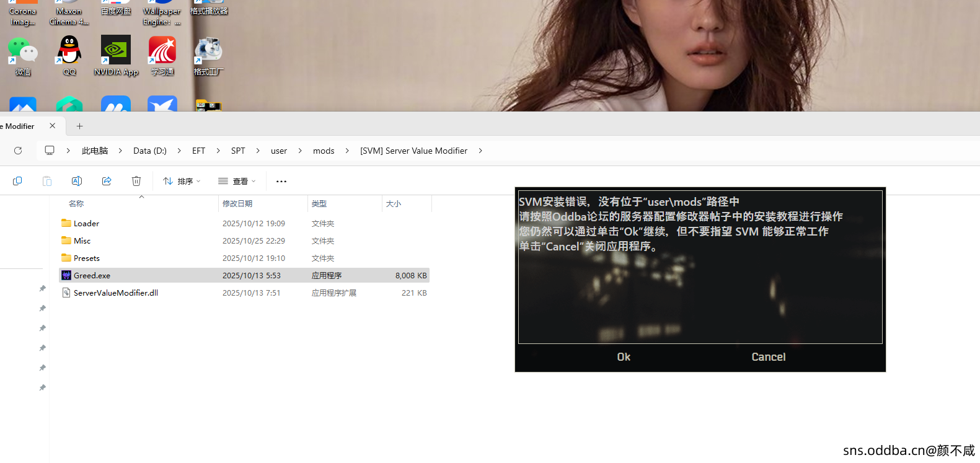Image resolution: width=980 pixels, height=463 pixels.
Task: Sort by the modified date (修改日期) column
Action: click(237, 204)
